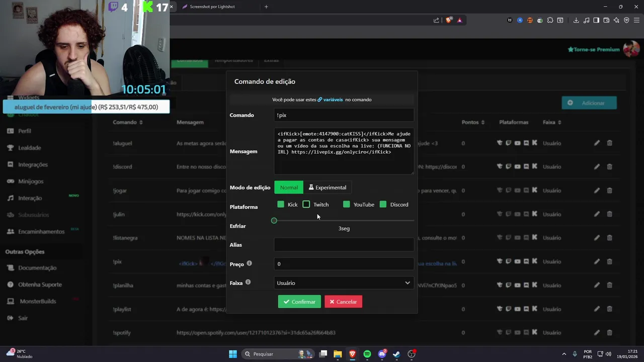
Task: Delete the !discord command via trash icon
Action: (609, 166)
